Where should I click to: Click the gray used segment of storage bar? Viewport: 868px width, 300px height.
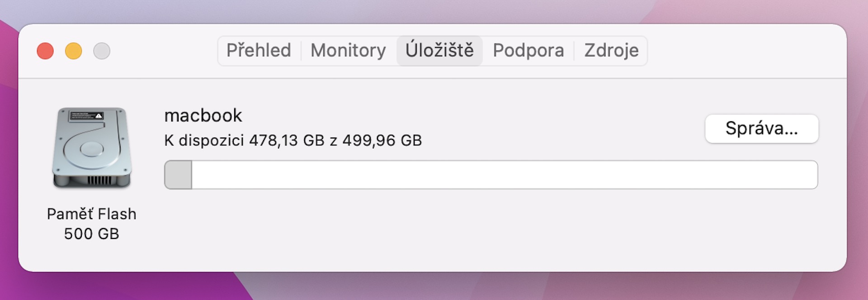pos(178,175)
